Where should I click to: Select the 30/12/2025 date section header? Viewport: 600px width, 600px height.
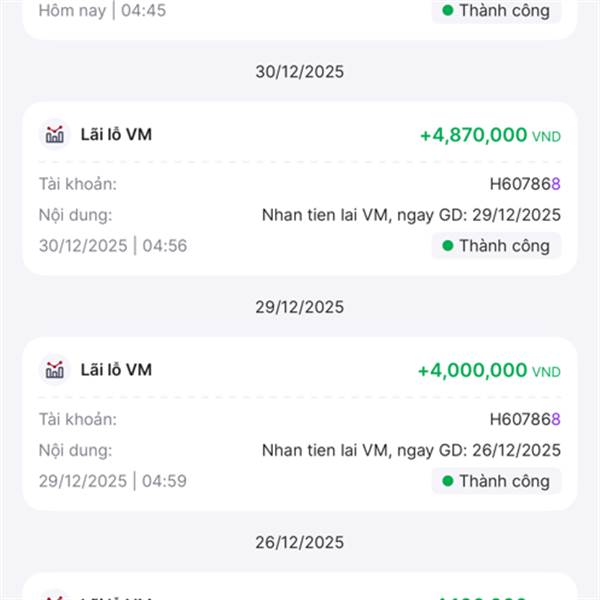pyautogui.click(x=300, y=72)
